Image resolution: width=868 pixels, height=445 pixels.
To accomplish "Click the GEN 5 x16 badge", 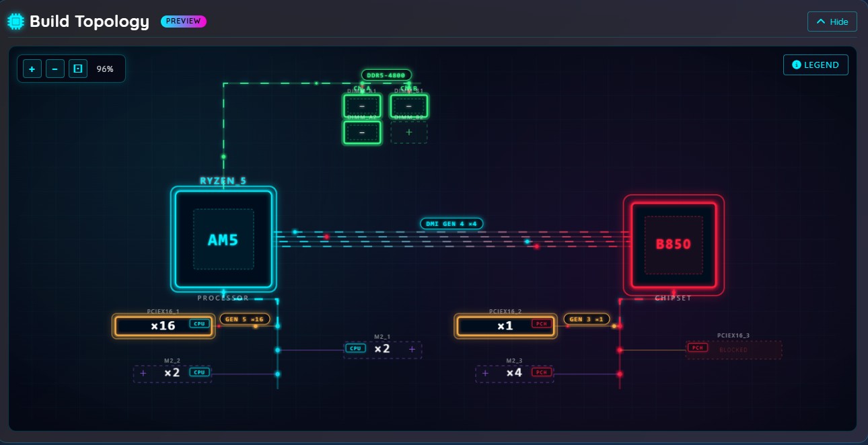I will pos(245,319).
